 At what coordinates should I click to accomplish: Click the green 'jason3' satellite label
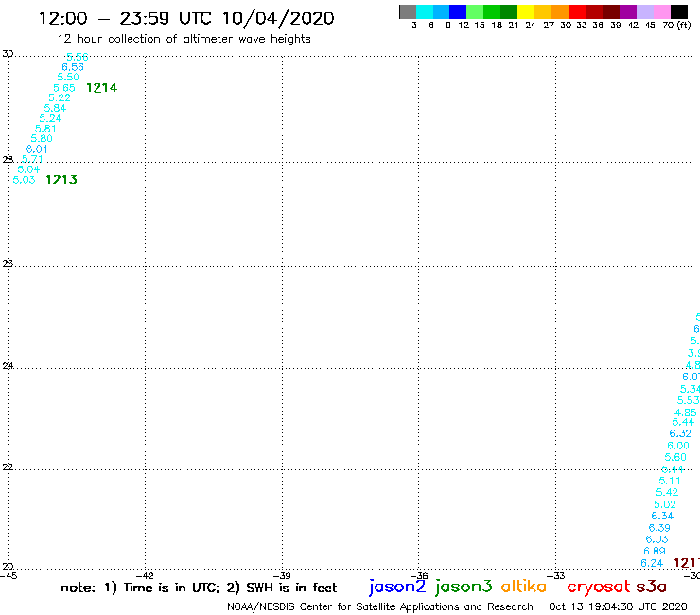click(463, 587)
